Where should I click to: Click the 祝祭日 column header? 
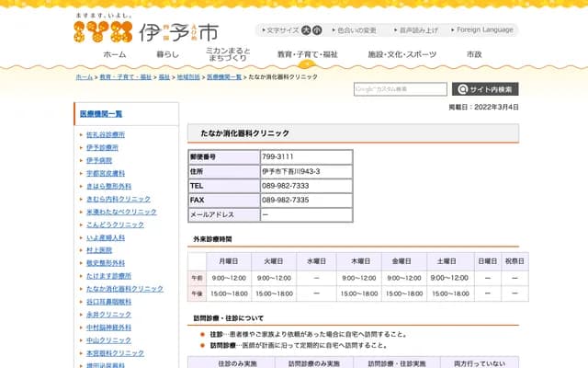514,261
